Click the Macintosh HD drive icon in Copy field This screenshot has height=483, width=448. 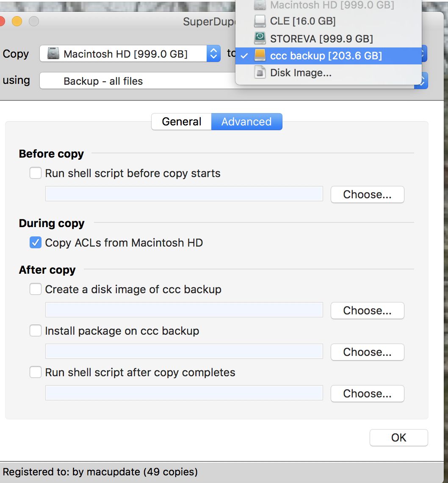(53, 54)
